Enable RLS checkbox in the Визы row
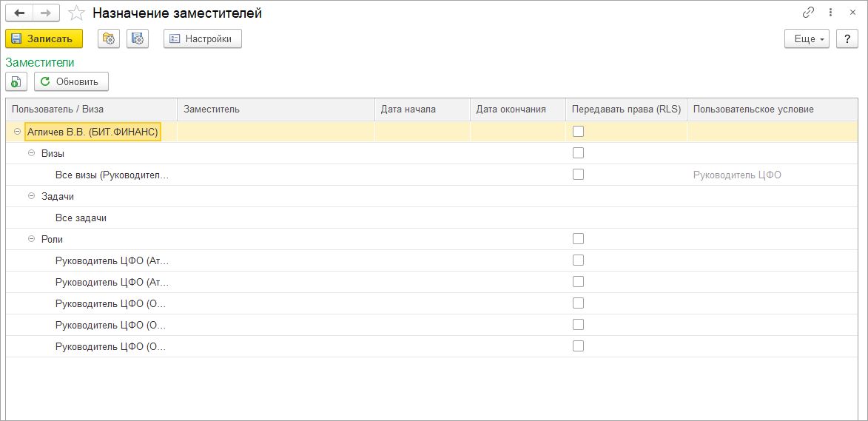This screenshot has width=868, height=421. (x=578, y=153)
